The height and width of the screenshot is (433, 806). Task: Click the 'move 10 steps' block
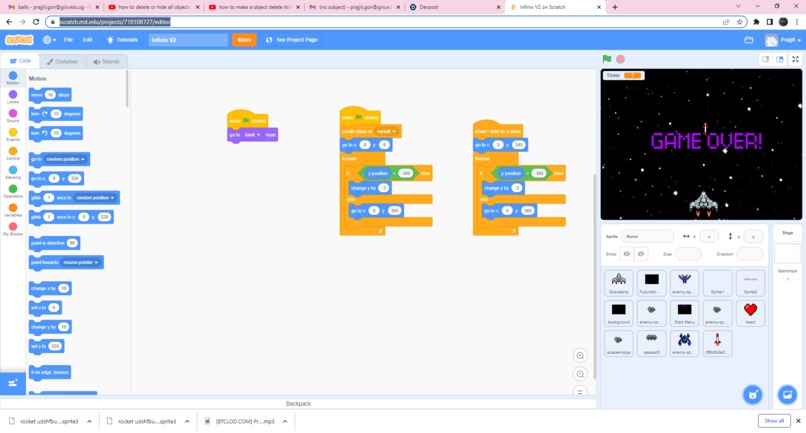tap(50, 95)
